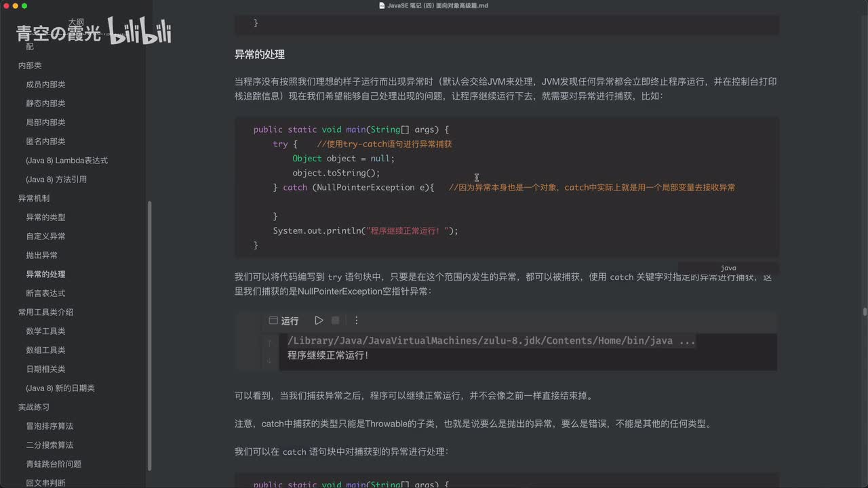868x488 pixels.
Task: Jump to 回文串判断 heading
Action: click(45, 483)
